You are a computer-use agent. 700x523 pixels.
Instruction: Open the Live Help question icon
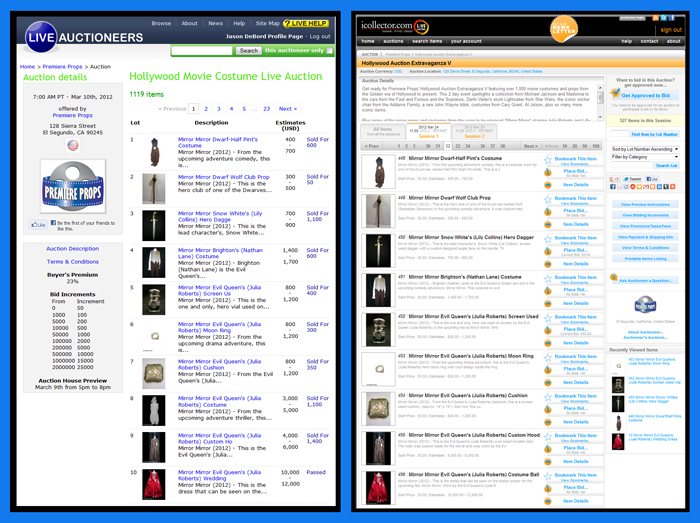(x=287, y=24)
